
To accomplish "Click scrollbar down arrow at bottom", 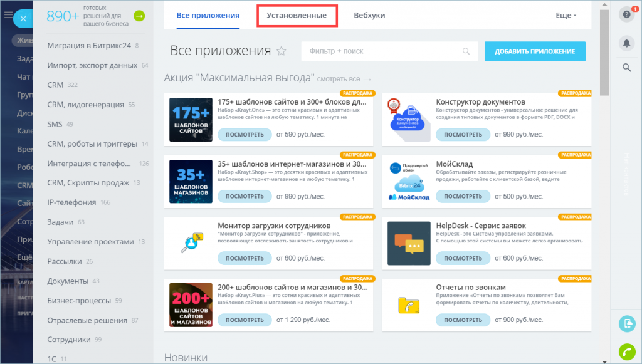I will [x=604, y=361].
